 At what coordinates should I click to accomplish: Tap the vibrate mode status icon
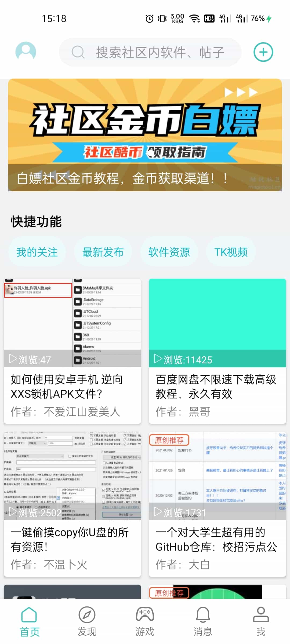(162, 19)
